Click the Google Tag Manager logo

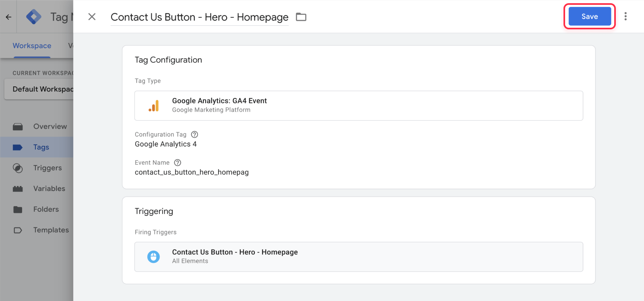(x=33, y=17)
